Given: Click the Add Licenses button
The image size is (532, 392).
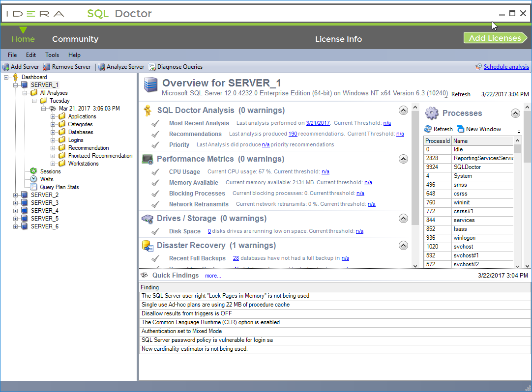Looking at the screenshot, I should [495, 38].
